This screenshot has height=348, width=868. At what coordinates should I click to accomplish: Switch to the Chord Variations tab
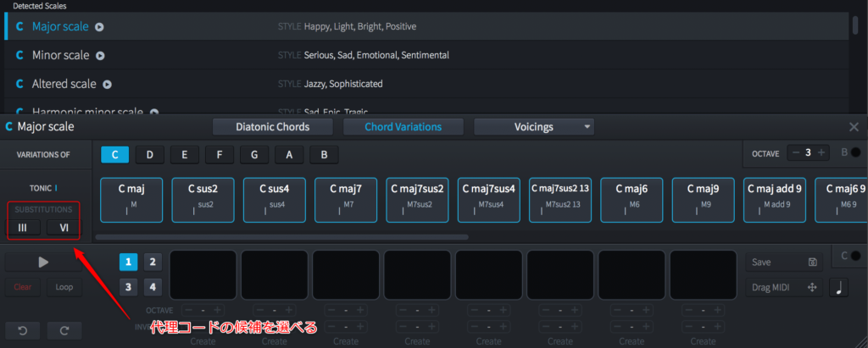403,127
